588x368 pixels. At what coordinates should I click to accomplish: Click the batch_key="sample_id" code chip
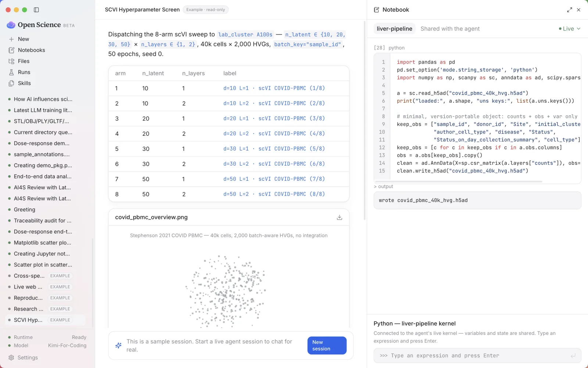tap(308, 45)
